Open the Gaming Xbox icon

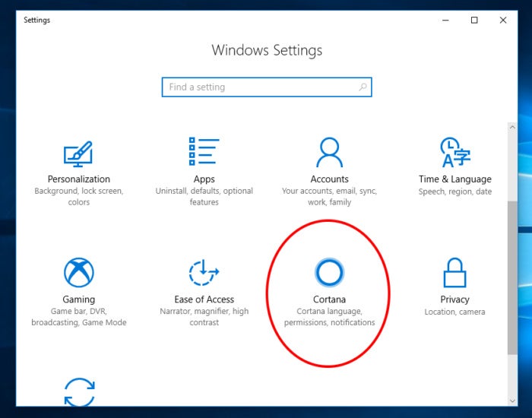click(x=79, y=272)
